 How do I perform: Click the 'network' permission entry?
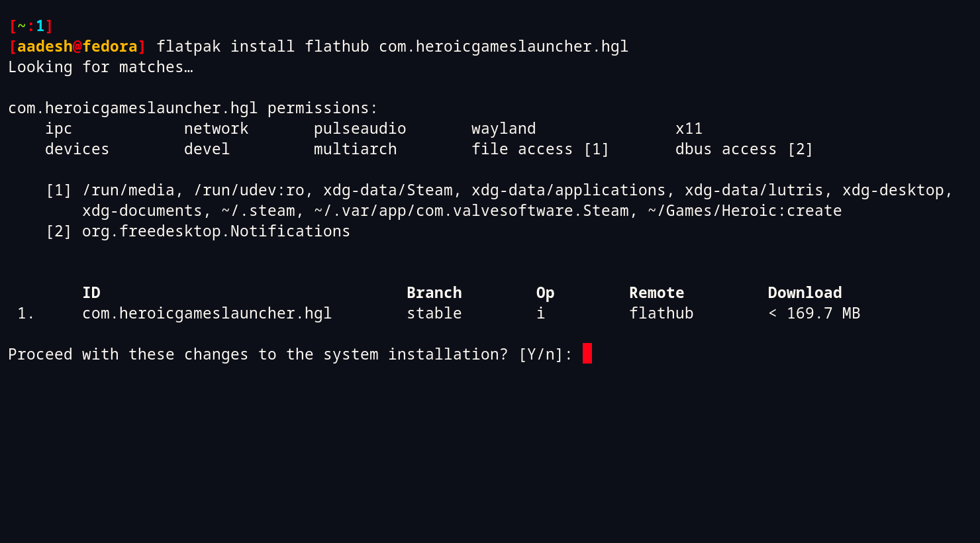pyautogui.click(x=216, y=128)
